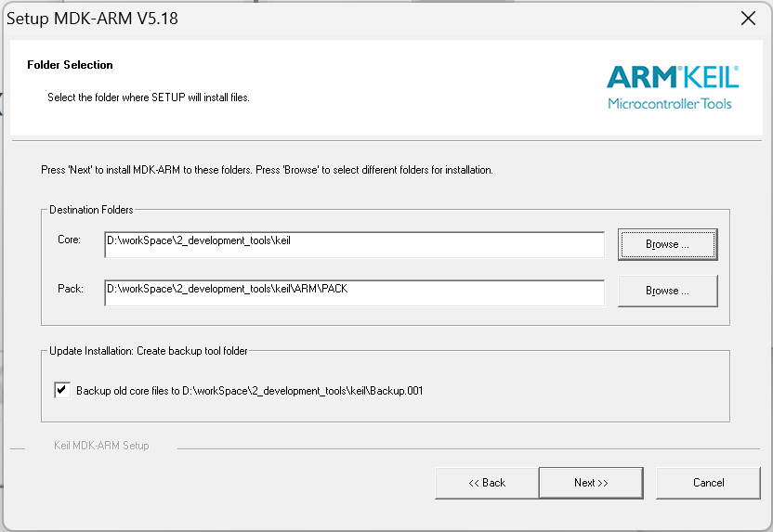Close the Setup MDK-ARM window
Viewport: 773px width, 532px height.
[747, 19]
